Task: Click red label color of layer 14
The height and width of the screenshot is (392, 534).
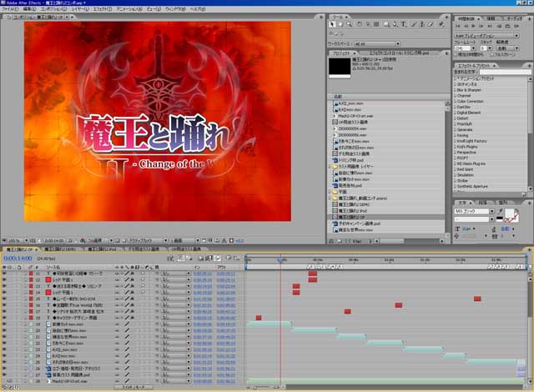Action: tap(31, 292)
